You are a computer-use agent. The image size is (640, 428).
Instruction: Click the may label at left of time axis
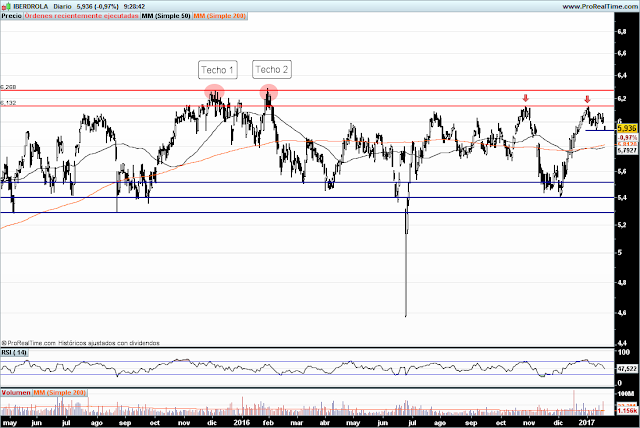coord(10,423)
